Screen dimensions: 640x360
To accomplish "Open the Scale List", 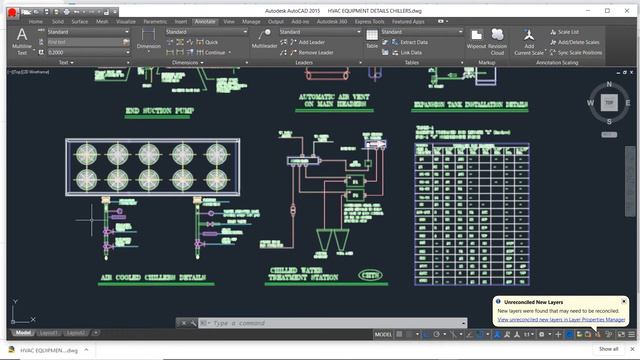I will pos(564,32).
